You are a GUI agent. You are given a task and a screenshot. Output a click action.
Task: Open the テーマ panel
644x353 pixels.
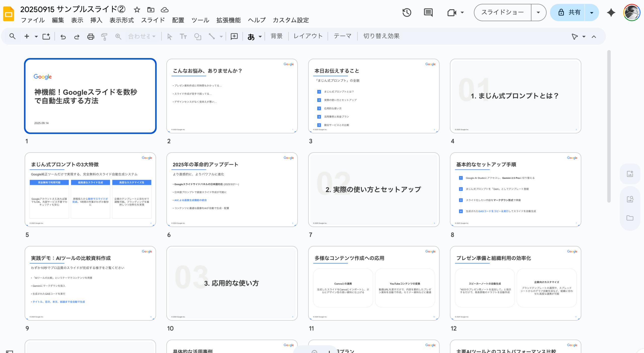[x=343, y=36]
